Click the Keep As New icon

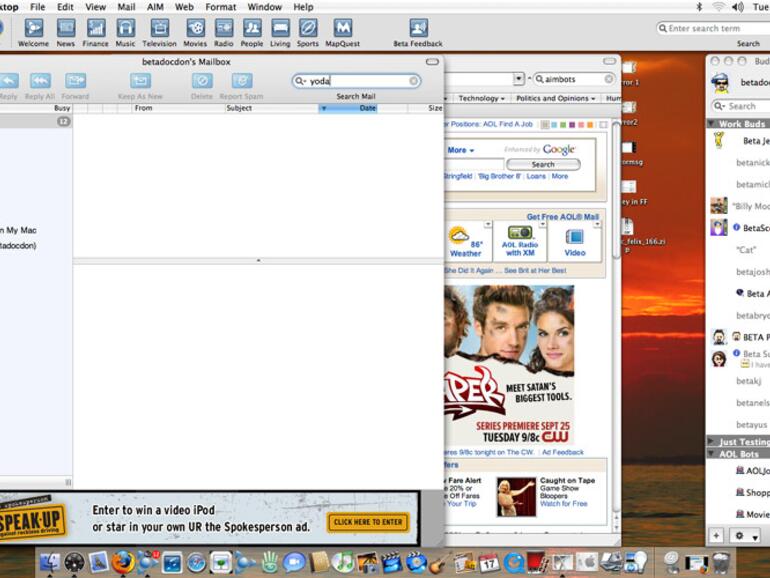point(140,81)
